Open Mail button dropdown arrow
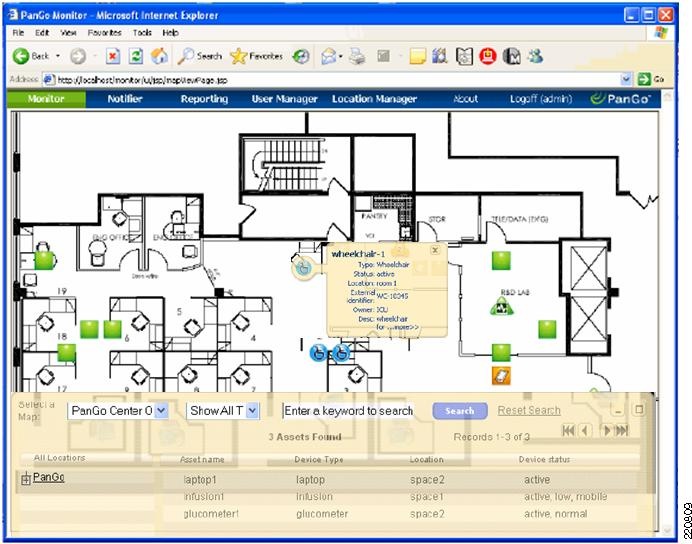 341,56
